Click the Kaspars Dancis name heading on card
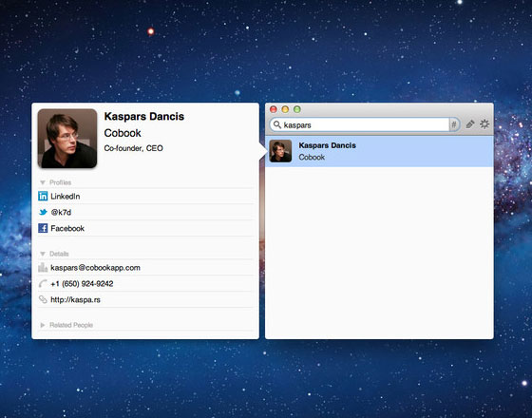This screenshot has width=532, height=418. [143, 116]
